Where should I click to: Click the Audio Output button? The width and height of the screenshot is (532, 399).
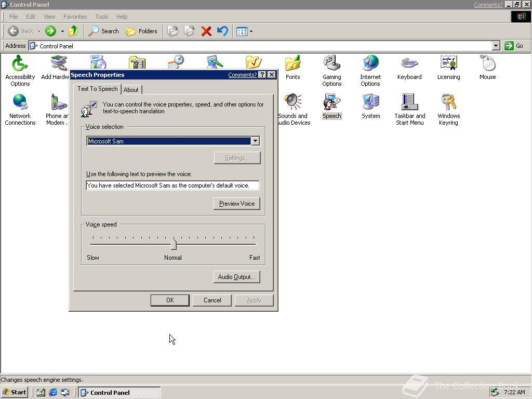coord(236,277)
